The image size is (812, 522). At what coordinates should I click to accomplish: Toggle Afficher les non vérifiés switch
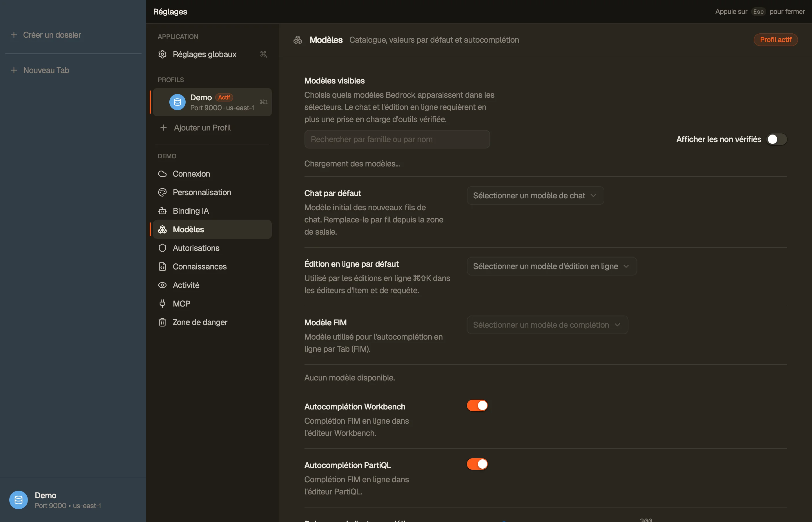click(776, 139)
